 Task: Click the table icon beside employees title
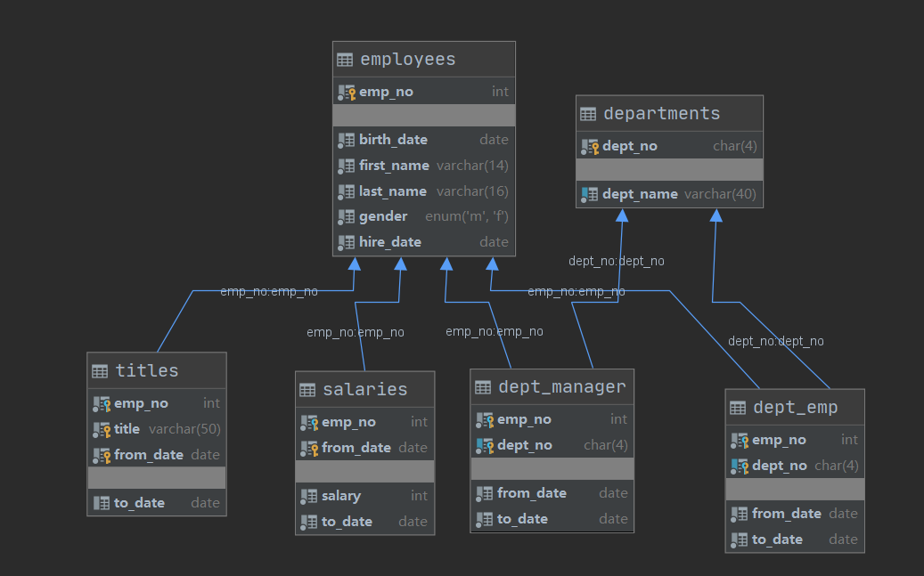coord(345,60)
